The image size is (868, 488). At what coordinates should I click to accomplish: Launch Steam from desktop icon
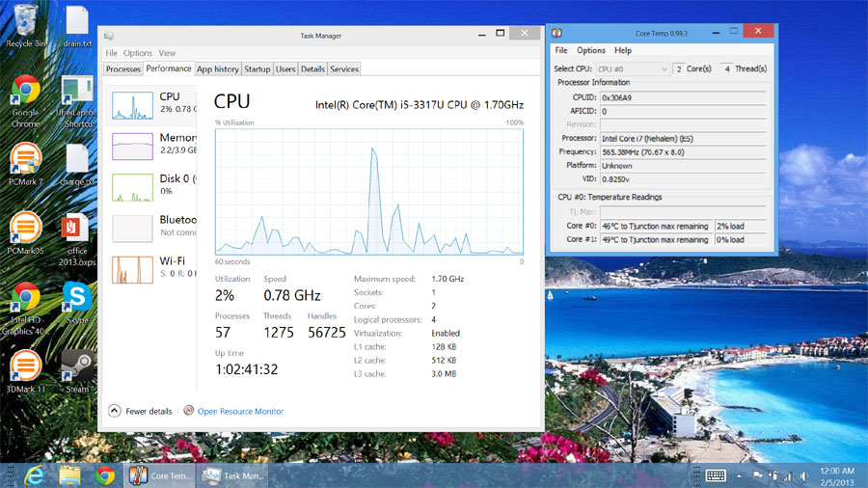click(x=77, y=370)
